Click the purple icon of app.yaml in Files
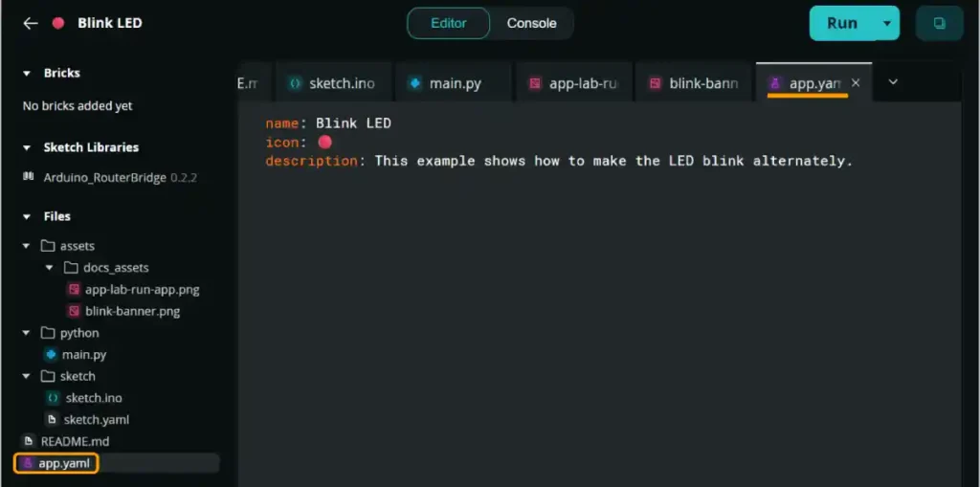980x487 pixels. 28,463
